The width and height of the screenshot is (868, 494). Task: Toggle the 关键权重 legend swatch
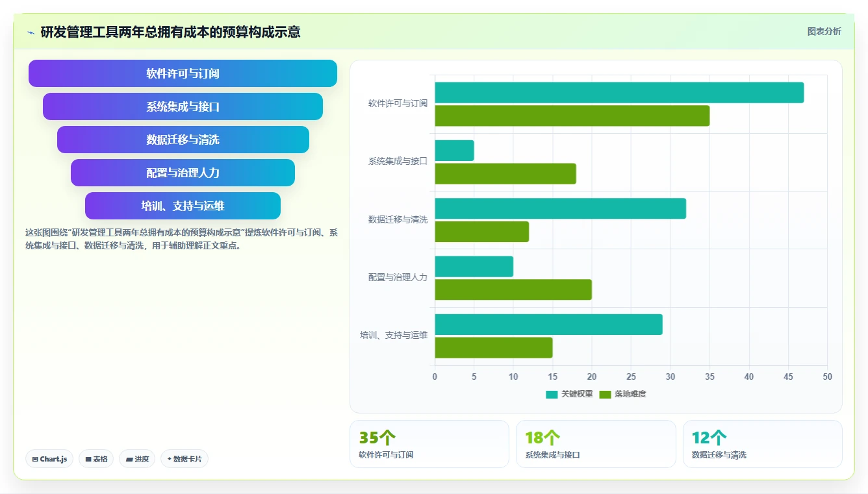pyautogui.click(x=552, y=394)
